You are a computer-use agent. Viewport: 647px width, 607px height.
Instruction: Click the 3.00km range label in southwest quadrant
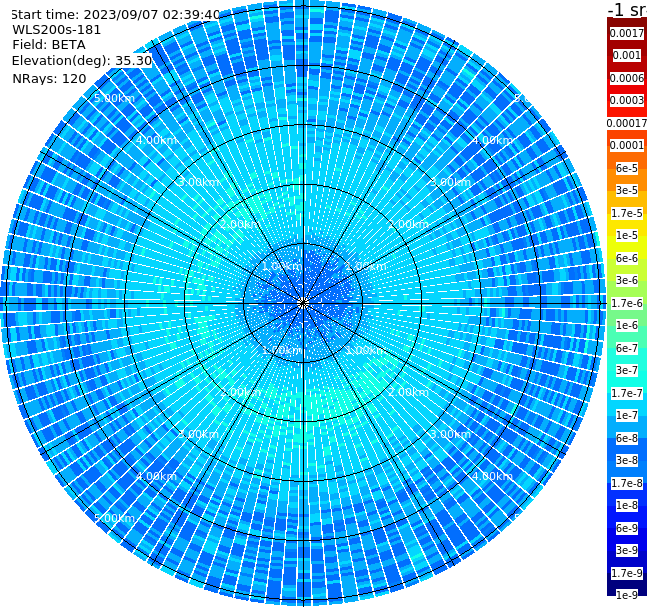tap(198, 434)
